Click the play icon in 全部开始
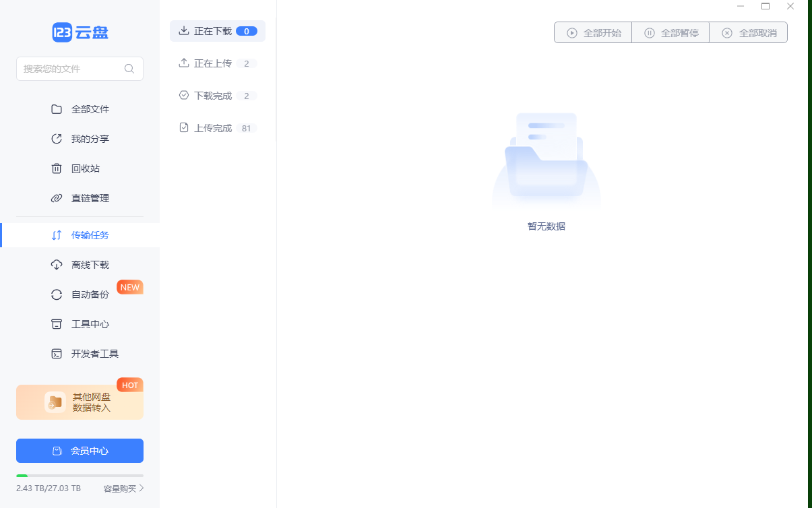The height and width of the screenshot is (508, 812). pyautogui.click(x=572, y=32)
